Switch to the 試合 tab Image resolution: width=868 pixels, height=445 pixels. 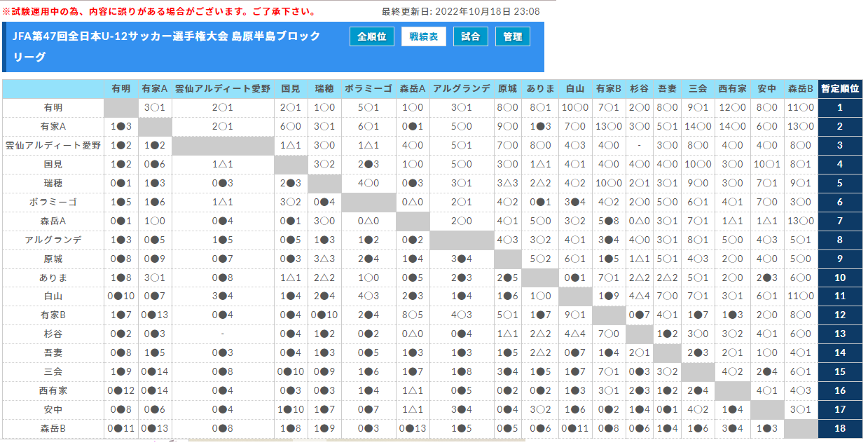(x=471, y=36)
